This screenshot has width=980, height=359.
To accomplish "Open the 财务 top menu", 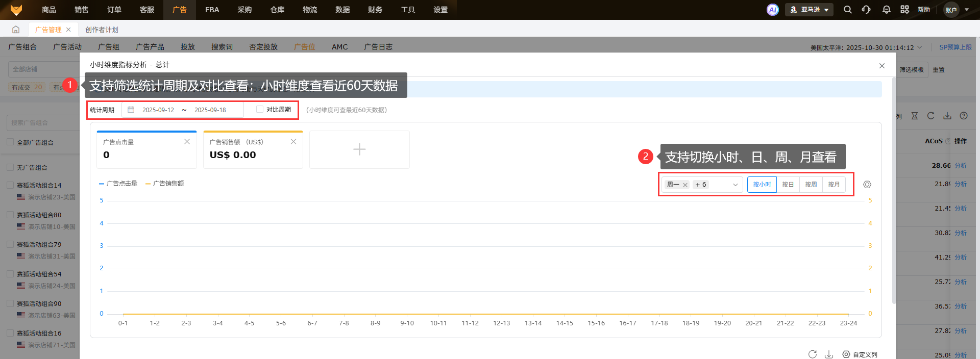I will [x=375, y=10].
